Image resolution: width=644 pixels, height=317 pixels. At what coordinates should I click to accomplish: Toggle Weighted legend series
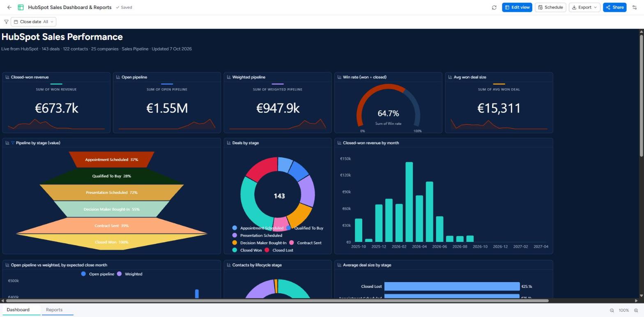130,274
